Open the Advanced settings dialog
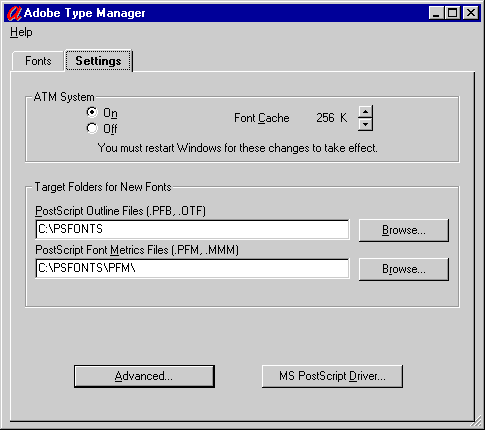Image resolution: width=485 pixels, height=430 pixels. coord(144,376)
